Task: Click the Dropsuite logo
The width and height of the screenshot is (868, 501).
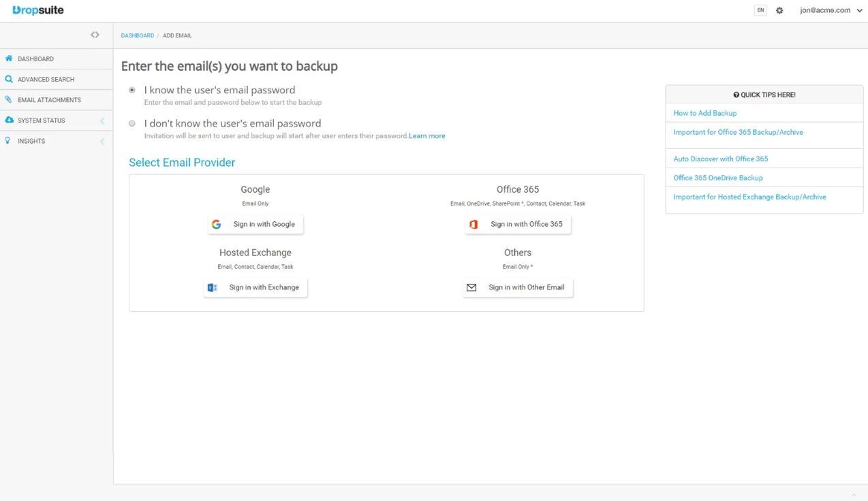Action: tap(38, 10)
